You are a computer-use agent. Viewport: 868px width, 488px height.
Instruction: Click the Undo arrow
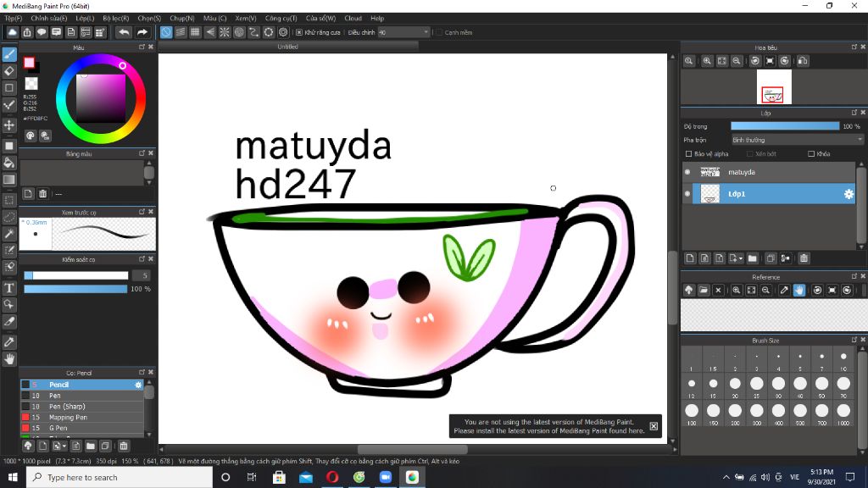(x=124, y=33)
